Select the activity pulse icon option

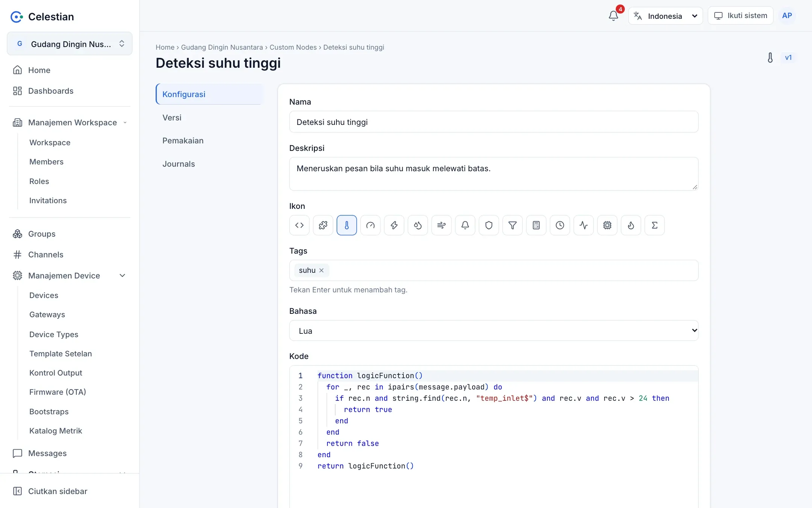click(x=583, y=225)
